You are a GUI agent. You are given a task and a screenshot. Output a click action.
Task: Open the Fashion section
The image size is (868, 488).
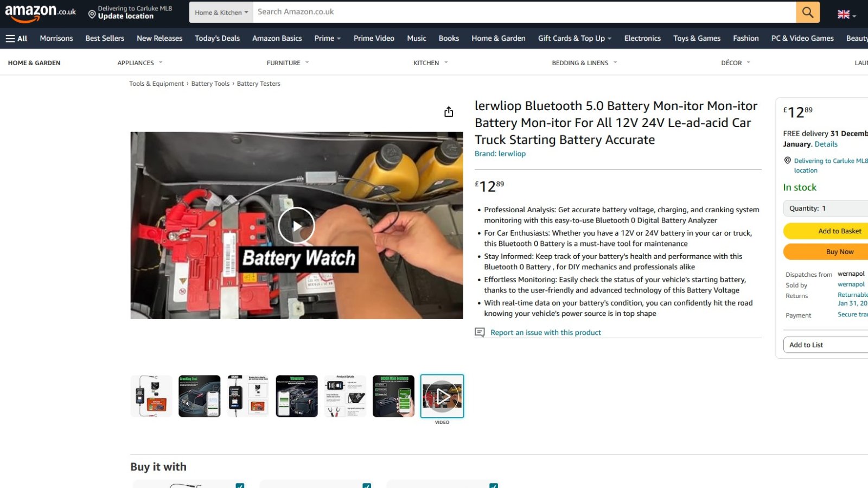point(745,39)
